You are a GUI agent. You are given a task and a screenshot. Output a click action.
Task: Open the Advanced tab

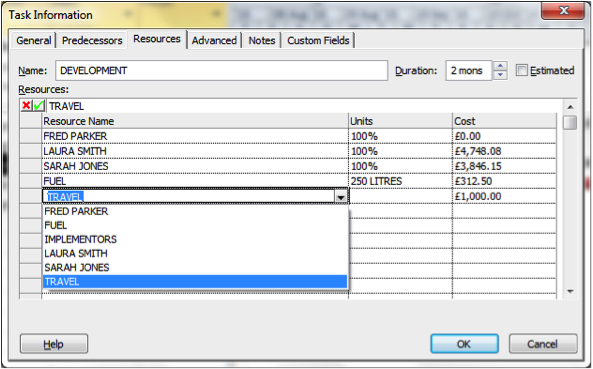[x=214, y=40]
